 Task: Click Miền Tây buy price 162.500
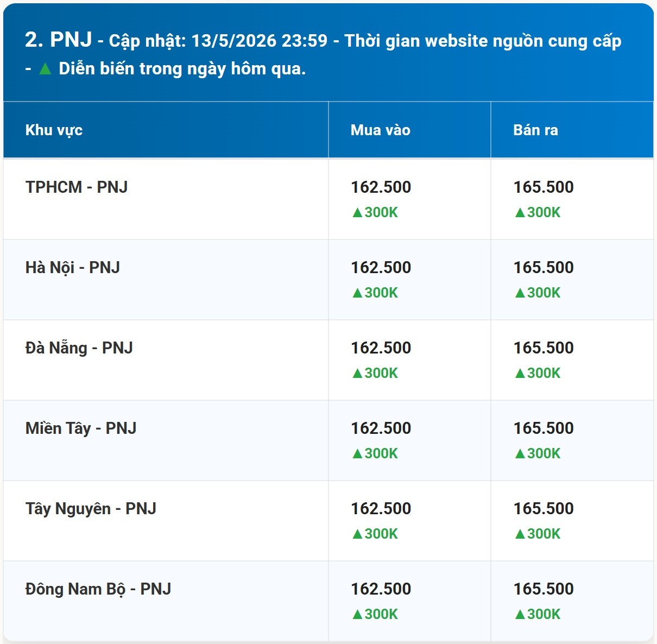[x=381, y=428]
